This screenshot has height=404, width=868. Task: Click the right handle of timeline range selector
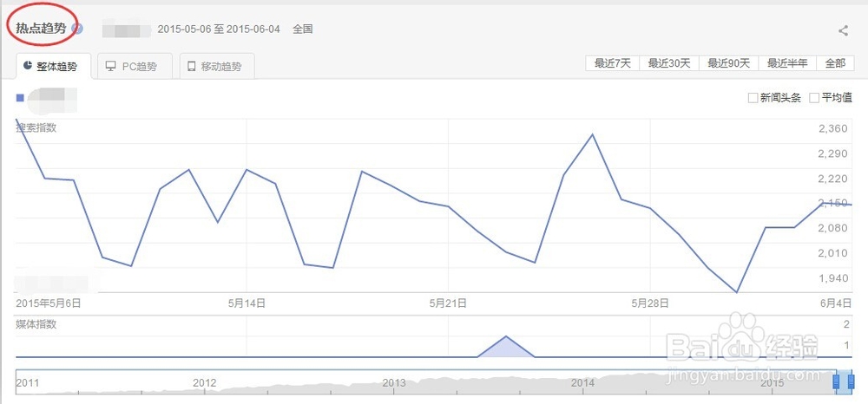(851, 381)
